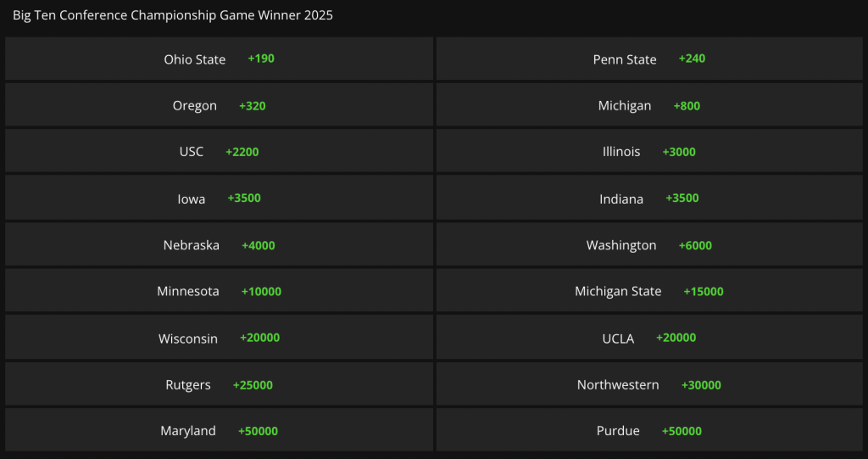The height and width of the screenshot is (459, 868).
Task: Click Wisconsin +20000 outcome
Action: pyautogui.click(x=219, y=338)
